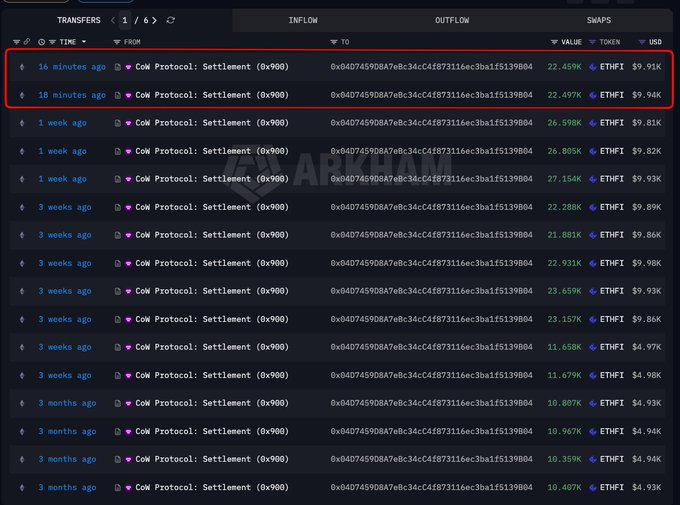Switch to the INFLOW tab
The width and height of the screenshot is (680, 505).
coord(303,20)
